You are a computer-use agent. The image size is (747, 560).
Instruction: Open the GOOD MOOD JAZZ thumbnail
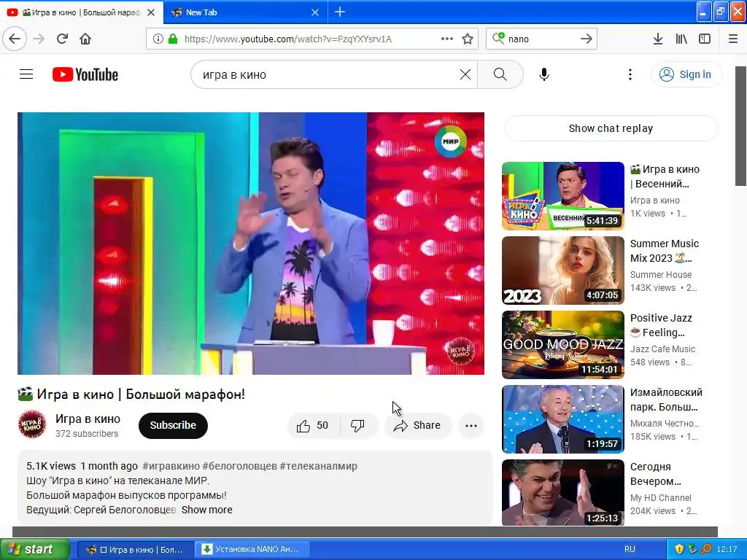tap(563, 344)
